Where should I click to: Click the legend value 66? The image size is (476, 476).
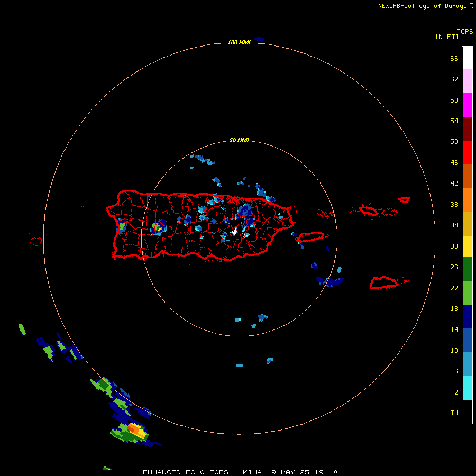pos(454,58)
